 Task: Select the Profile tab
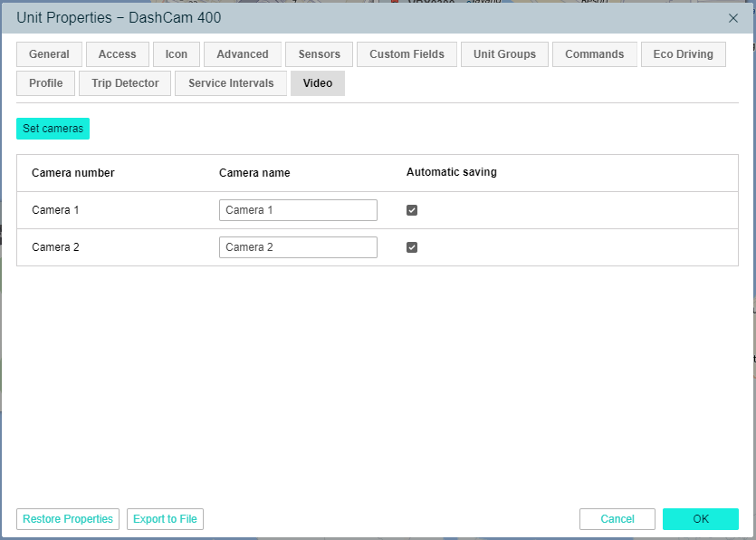(46, 83)
